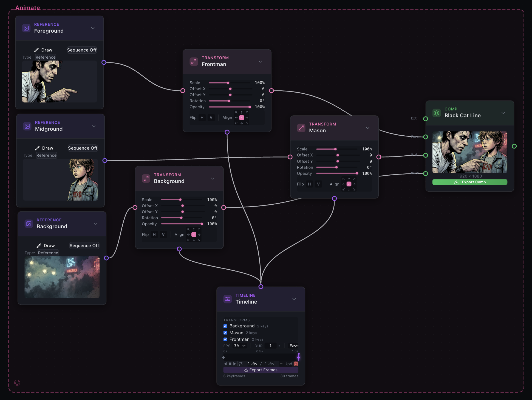Screen dimensions: 532x400
Task: Collapse the Timeline node
Action: [294, 299]
